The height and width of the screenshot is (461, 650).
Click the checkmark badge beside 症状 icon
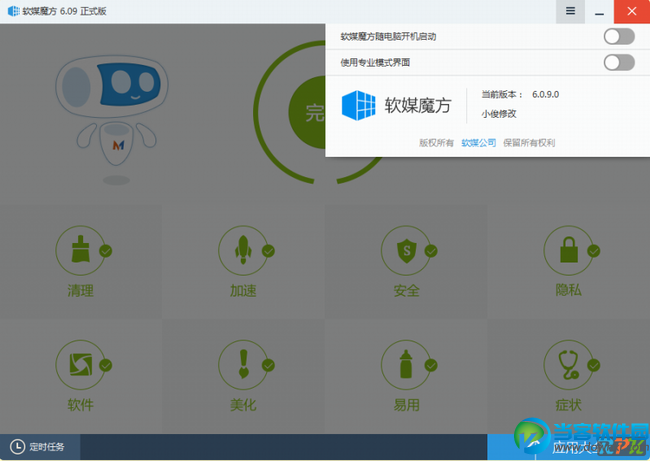pos(594,365)
